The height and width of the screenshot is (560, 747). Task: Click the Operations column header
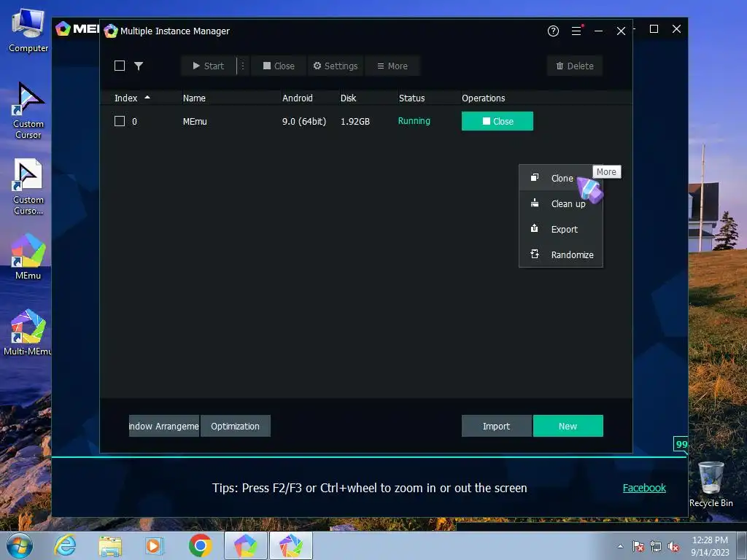(483, 98)
